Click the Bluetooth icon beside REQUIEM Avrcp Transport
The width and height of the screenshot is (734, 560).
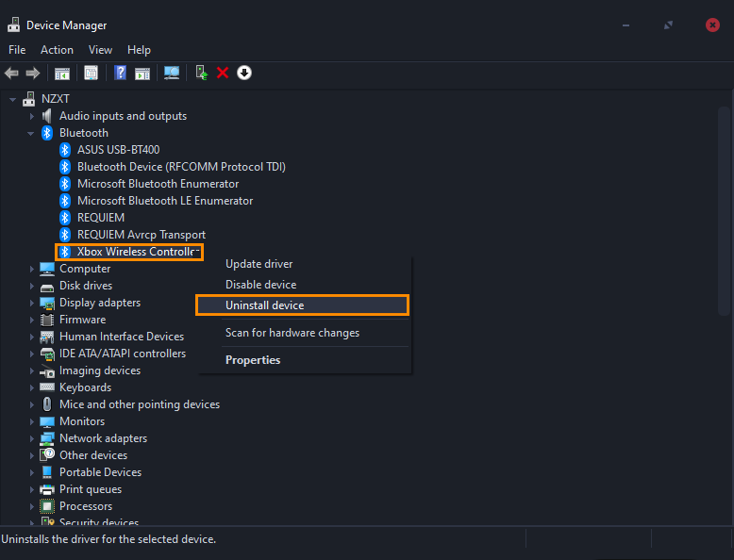tap(65, 235)
